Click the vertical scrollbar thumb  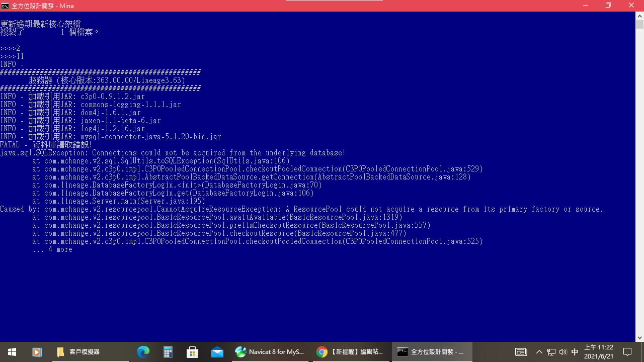(x=639, y=24)
